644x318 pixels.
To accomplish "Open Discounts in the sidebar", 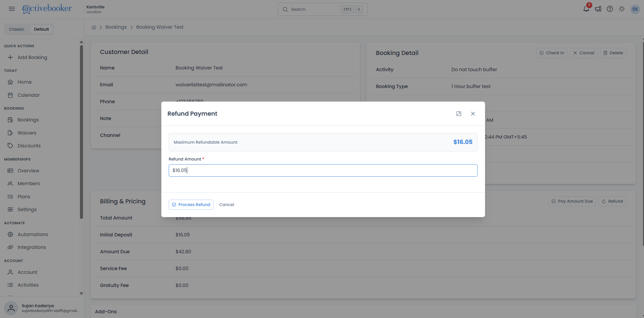I will coord(29,146).
